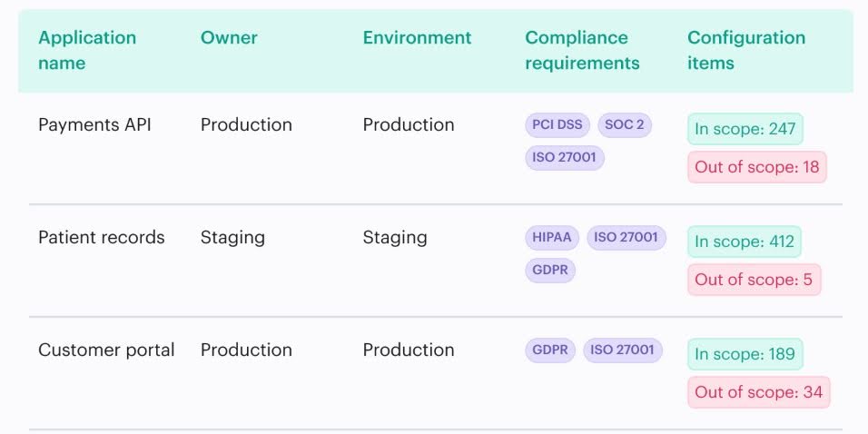This screenshot has height=434, width=868.
Task: Click the Environment column header
Action: point(417,37)
